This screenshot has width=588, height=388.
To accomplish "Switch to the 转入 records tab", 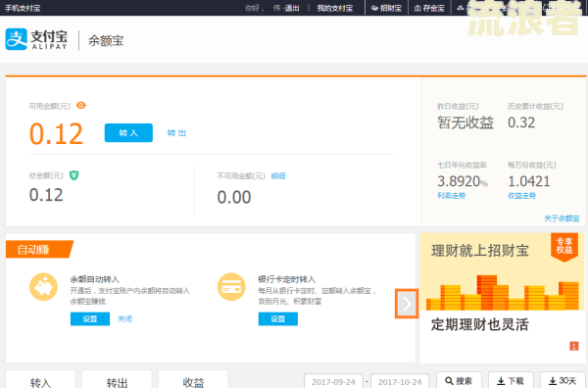I will (x=40, y=379).
